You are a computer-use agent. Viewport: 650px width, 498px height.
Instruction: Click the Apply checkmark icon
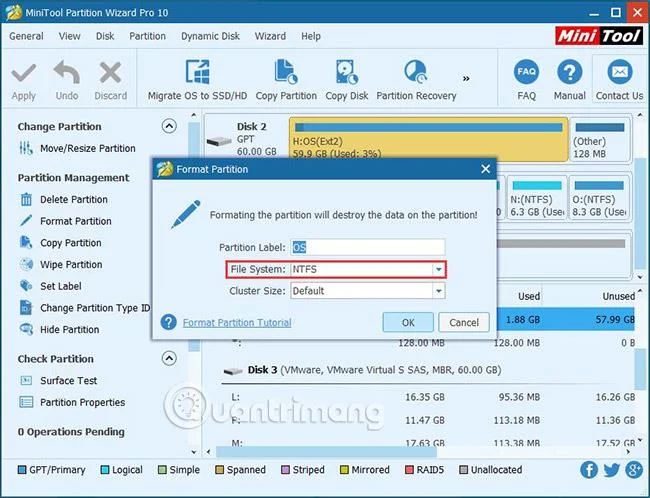24,73
